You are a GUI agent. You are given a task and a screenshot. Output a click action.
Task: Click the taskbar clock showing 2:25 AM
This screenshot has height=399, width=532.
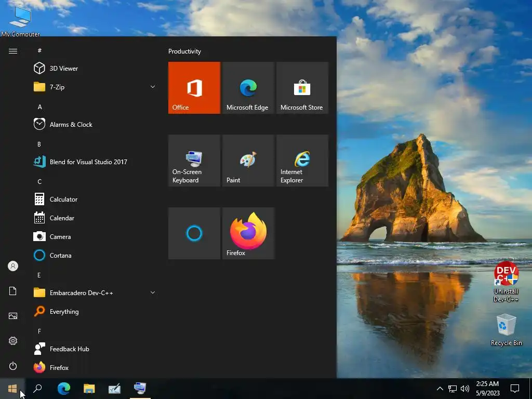pyautogui.click(x=487, y=389)
